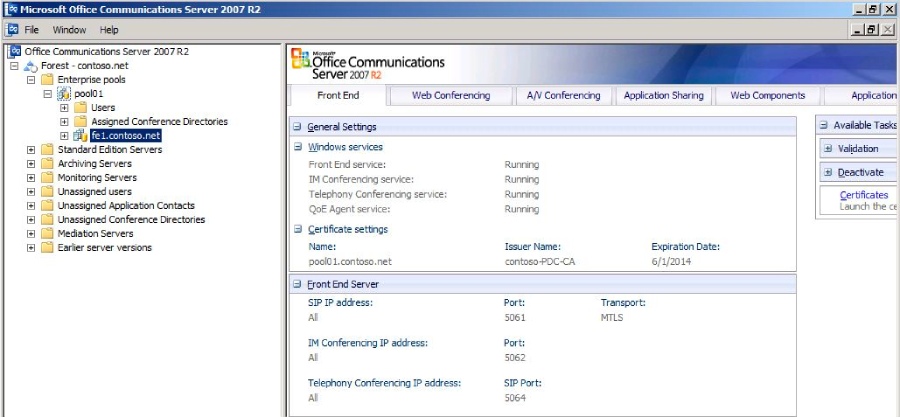Click the Archiving Servers folder icon
The height and width of the screenshot is (417, 900).
pyautogui.click(x=47, y=164)
